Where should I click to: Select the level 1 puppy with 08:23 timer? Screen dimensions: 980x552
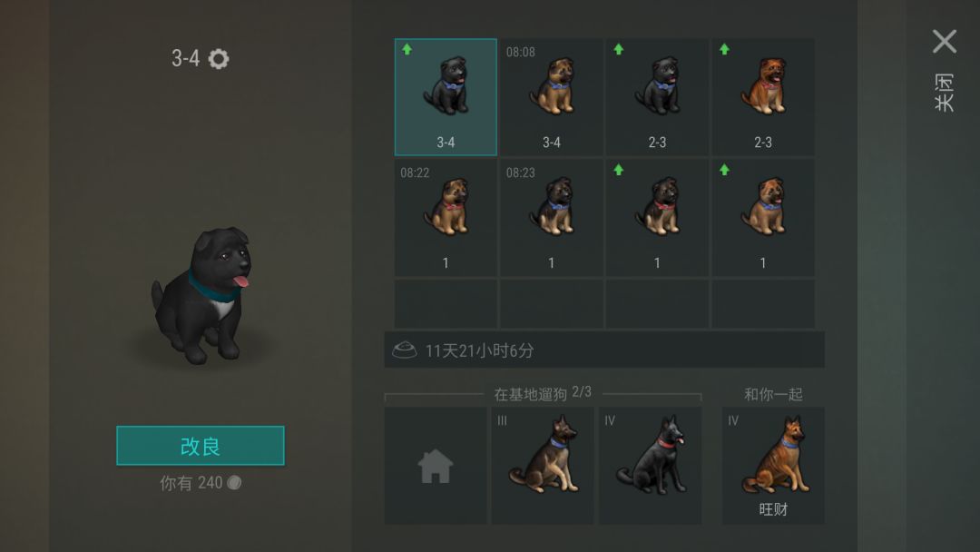point(552,218)
